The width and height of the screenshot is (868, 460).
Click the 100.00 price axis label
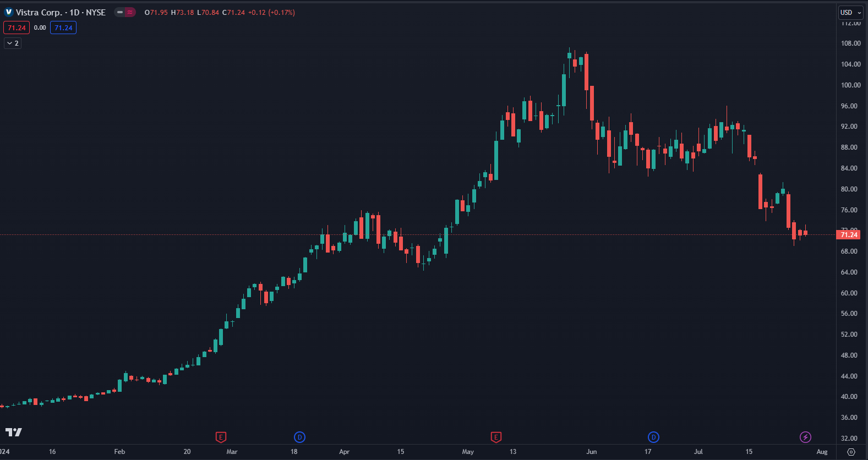[850, 85]
